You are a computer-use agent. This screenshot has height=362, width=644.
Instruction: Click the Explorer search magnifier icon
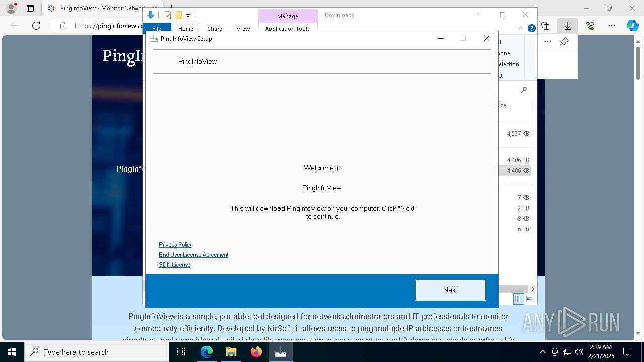[524, 89]
